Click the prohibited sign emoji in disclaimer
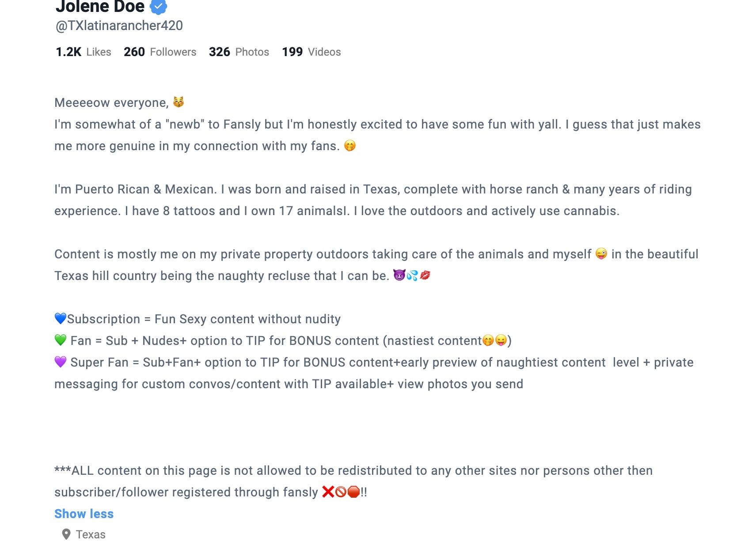Viewport: 729px width, 560px height. pyautogui.click(x=341, y=492)
